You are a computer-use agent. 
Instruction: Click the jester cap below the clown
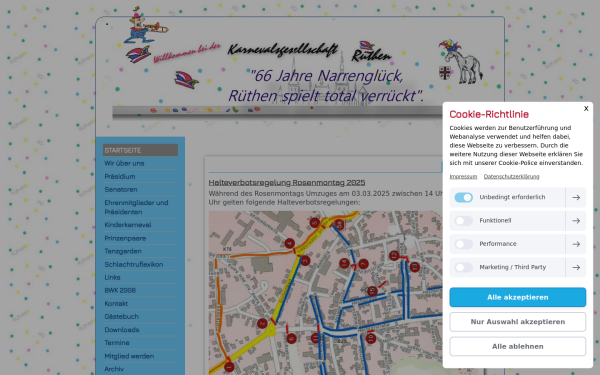[138, 54]
